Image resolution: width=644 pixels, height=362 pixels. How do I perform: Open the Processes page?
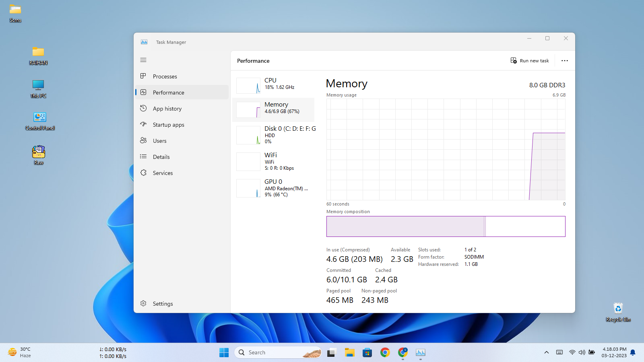pyautogui.click(x=182, y=76)
